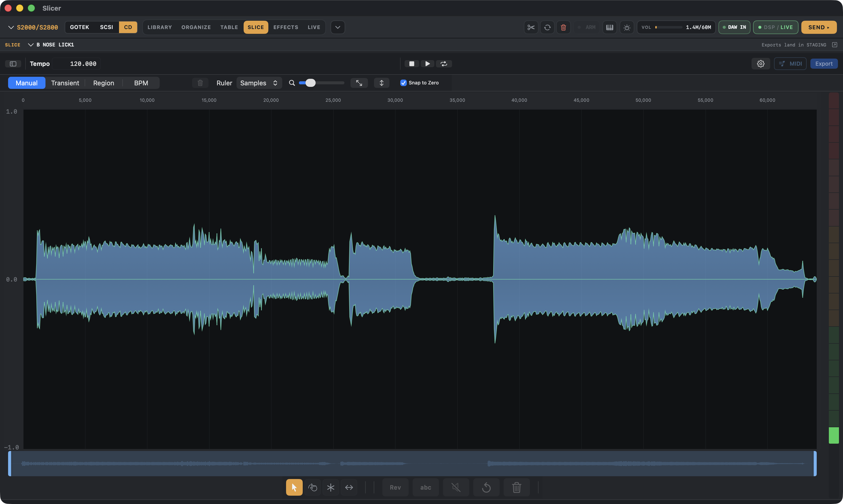Open the LIBRARY tab
The width and height of the screenshot is (843, 504).
pyautogui.click(x=160, y=27)
